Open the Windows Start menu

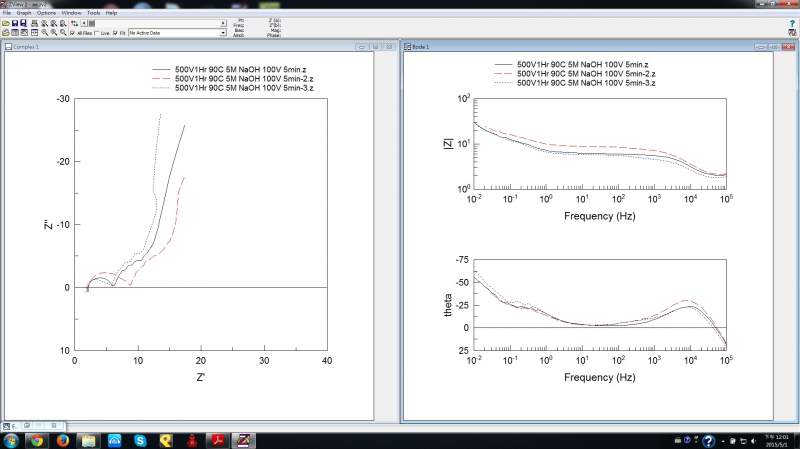pyautogui.click(x=11, y=440)
